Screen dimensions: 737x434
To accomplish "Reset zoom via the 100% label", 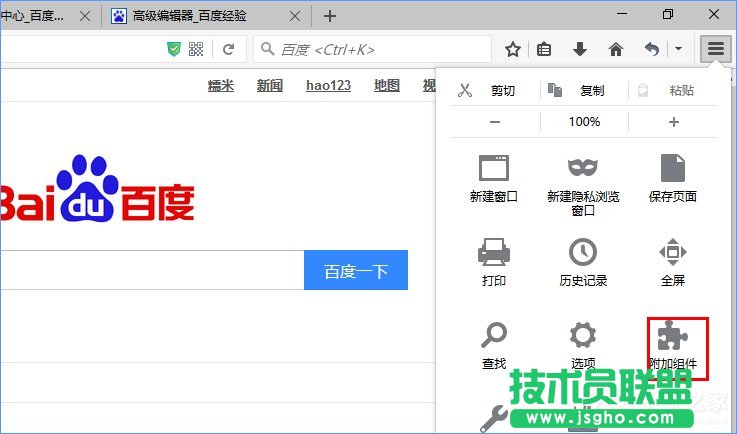I will (584, 122).
